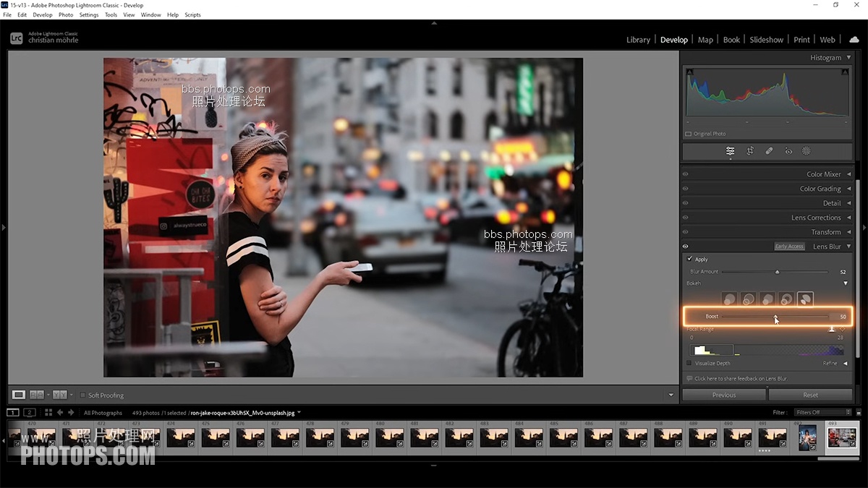Viewport: 868px width, 488px height.
Task: Select main window display button 1
Action: 13,412
